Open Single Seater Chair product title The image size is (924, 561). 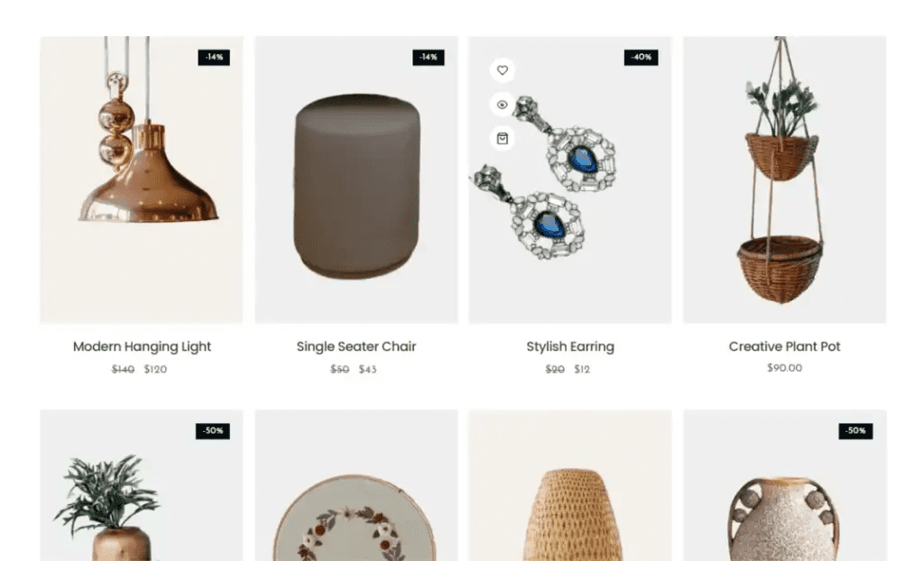pyautogui.click(x=356, y=346)
